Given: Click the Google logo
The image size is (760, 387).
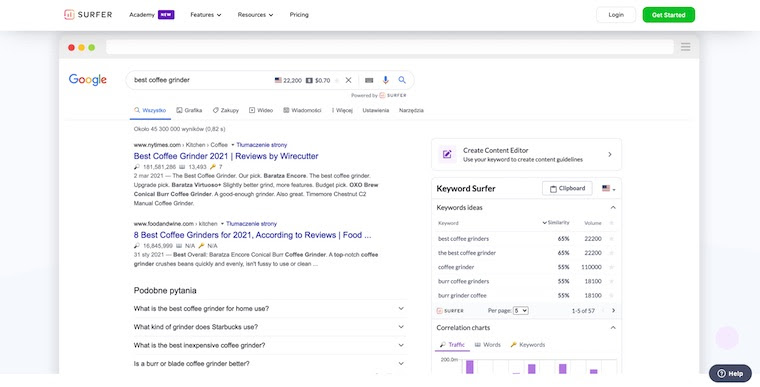Looking at the screenshot, I should click(x=88, y=80).
